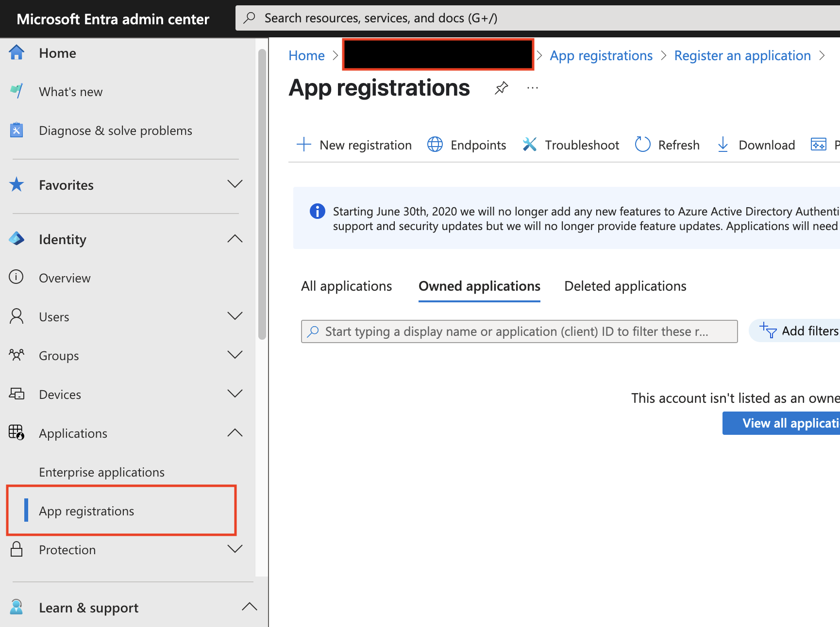840x627 pixels.
Task: Open Enterprise applications in sidebar
Action: [x=101, y=472]
